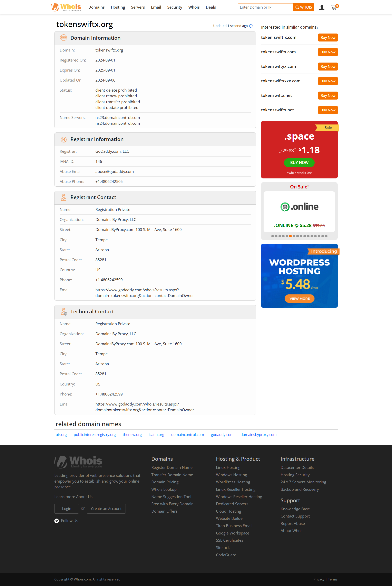Click the Registrar Information R icon
Viewport: 392px width, 586px height.
(64, 139)
